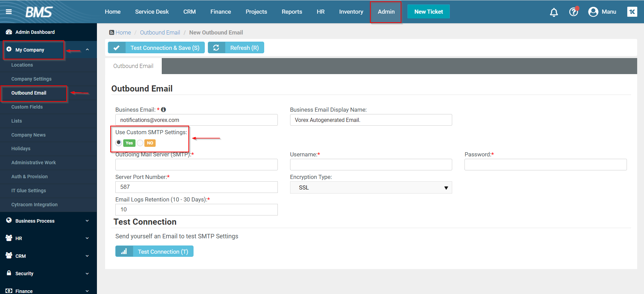Click the Security lock icon

click(9, 273)
